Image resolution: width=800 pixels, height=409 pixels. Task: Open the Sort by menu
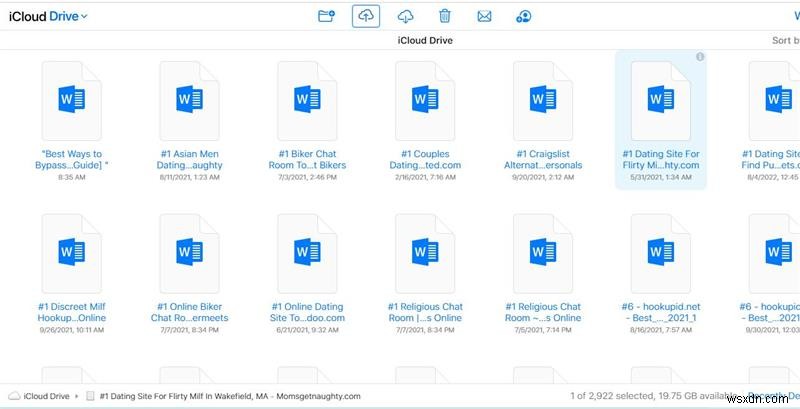click(786, 40)
